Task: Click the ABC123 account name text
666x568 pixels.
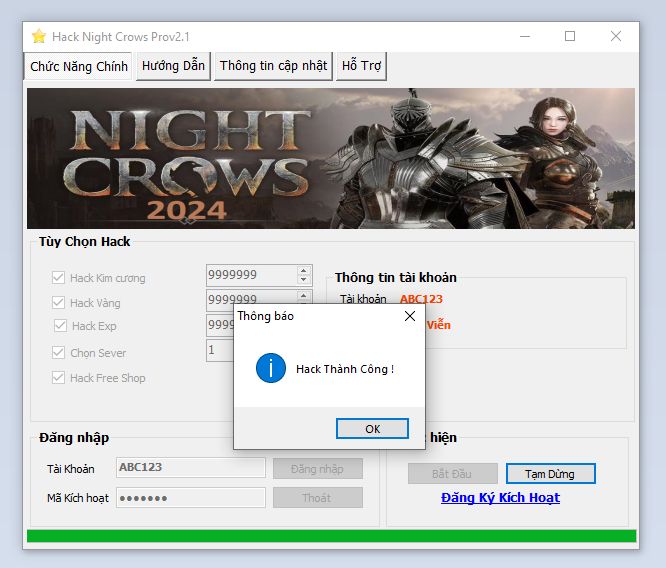Action: 421,299
